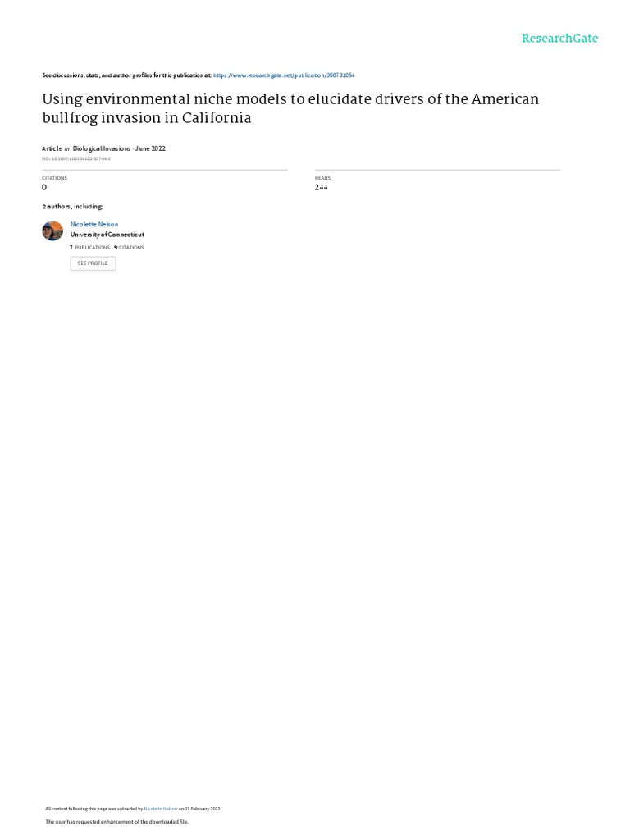The width and height of the screenshot is (630, 840).
Task: Click the June 2022 publication date
Action: (x=150, y=148)
